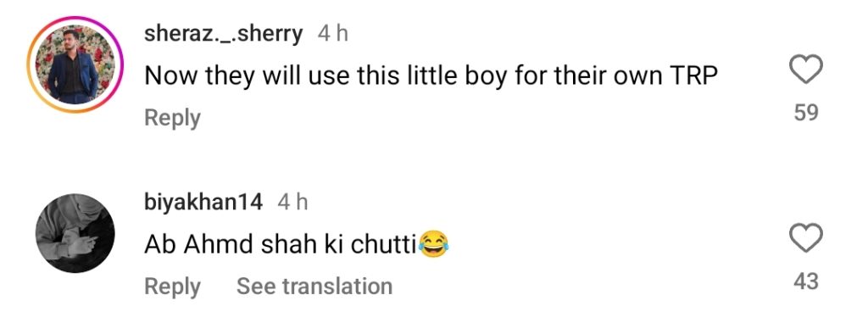Screen dimensions: 868x323
Task: Click the laughing emoji in biyakhan14's comment
Action: 434,244
